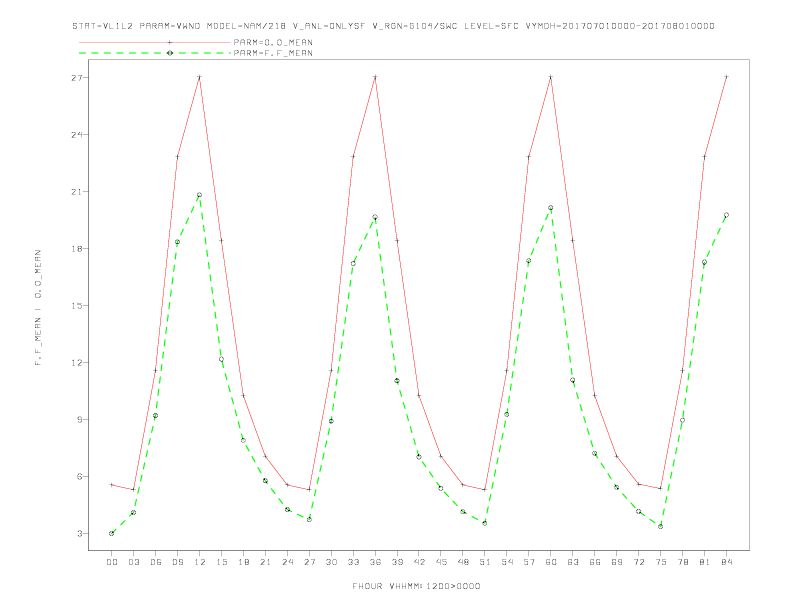Click the red plus marker at hour 84
Viewport: 792px width, 612px height.
click(x=726, y=77)
